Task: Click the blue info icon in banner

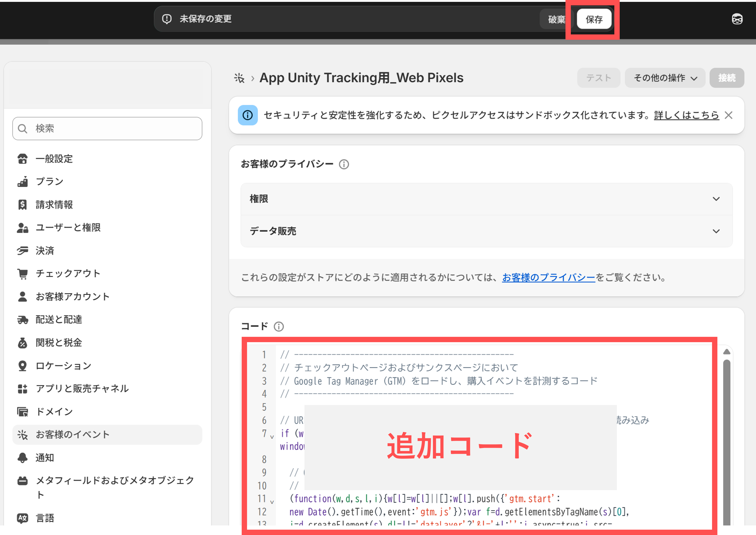Action: (x=248, y=115)
